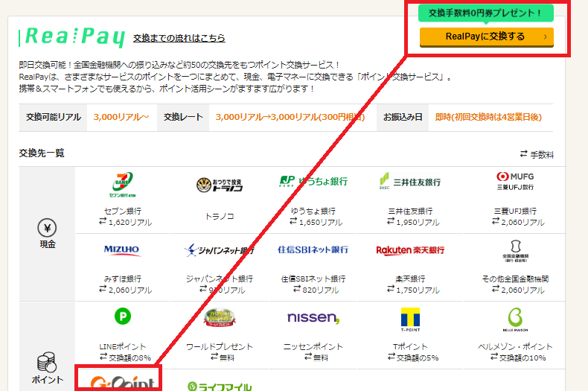The height and width of the screenshot is (391, 588).
Task: Select the World Present logo
Action: 220,318
